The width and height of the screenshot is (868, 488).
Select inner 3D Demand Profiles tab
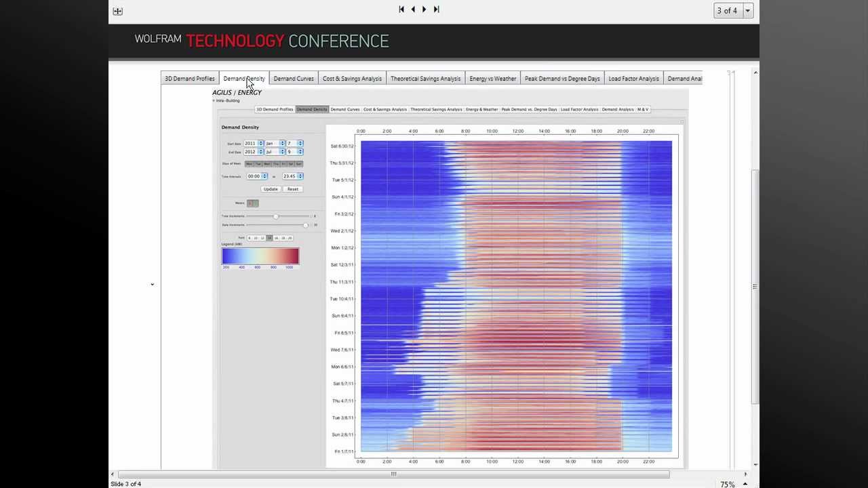click(275, 109)
